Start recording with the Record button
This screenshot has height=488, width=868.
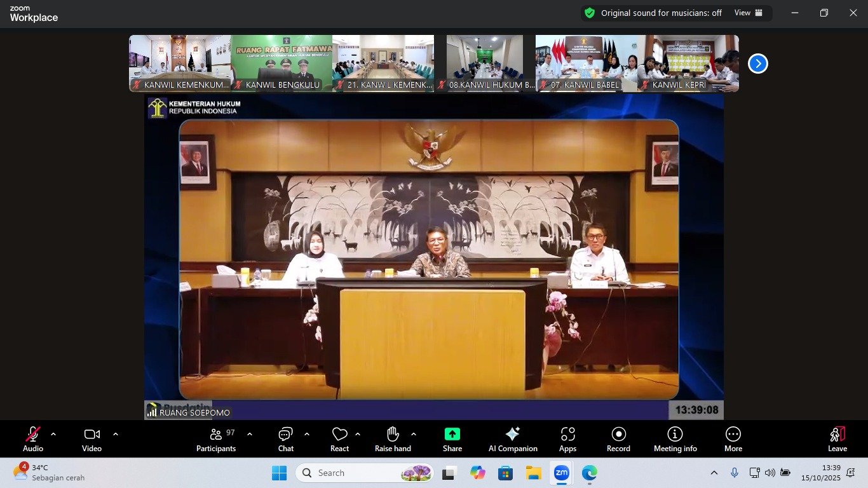pyautogui.click(x=618, y=438)
